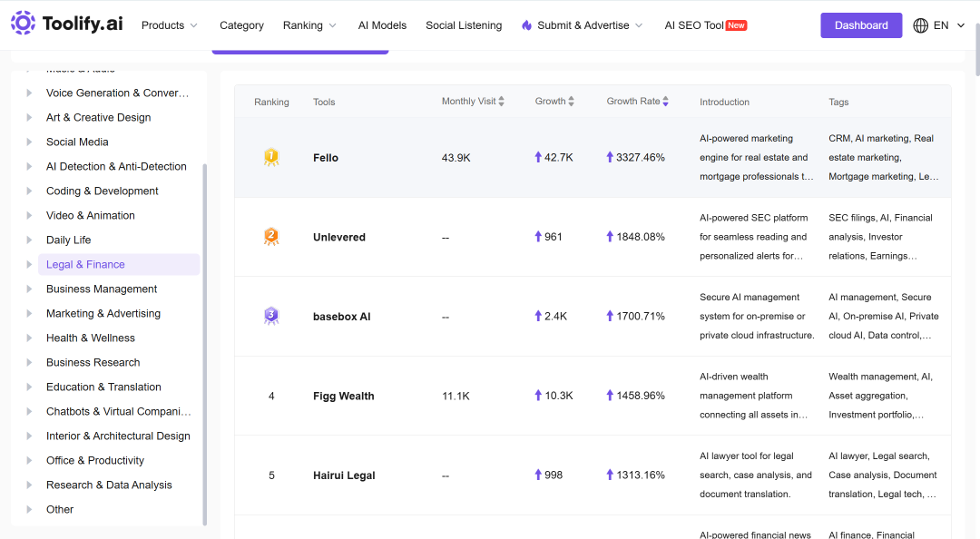Expand the Legal & Finance tree arrow
The image size is (980, 539).
click(29, 264)
